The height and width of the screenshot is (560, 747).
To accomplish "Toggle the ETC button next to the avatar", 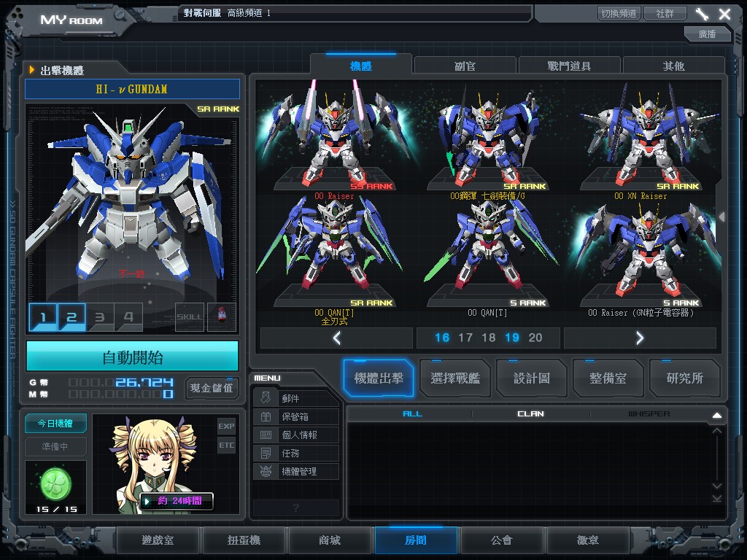I will click(226, 445).
